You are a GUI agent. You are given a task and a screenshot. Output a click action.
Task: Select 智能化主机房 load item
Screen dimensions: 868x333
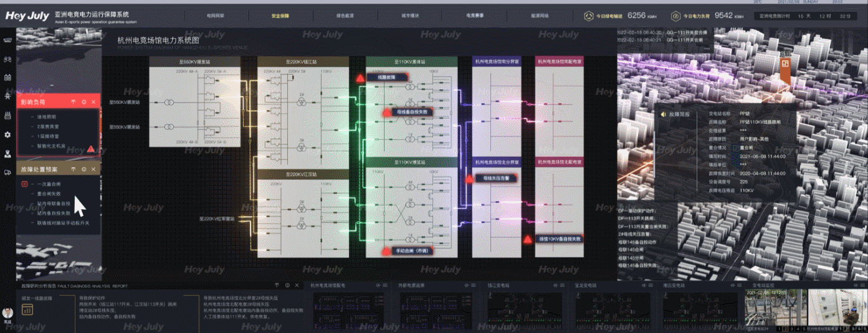[50, 146]
